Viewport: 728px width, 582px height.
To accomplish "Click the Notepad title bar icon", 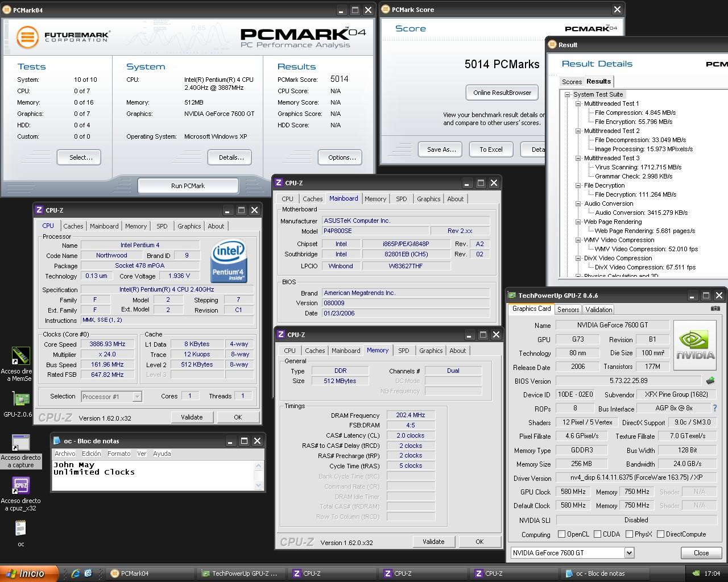I will [57, 441].
